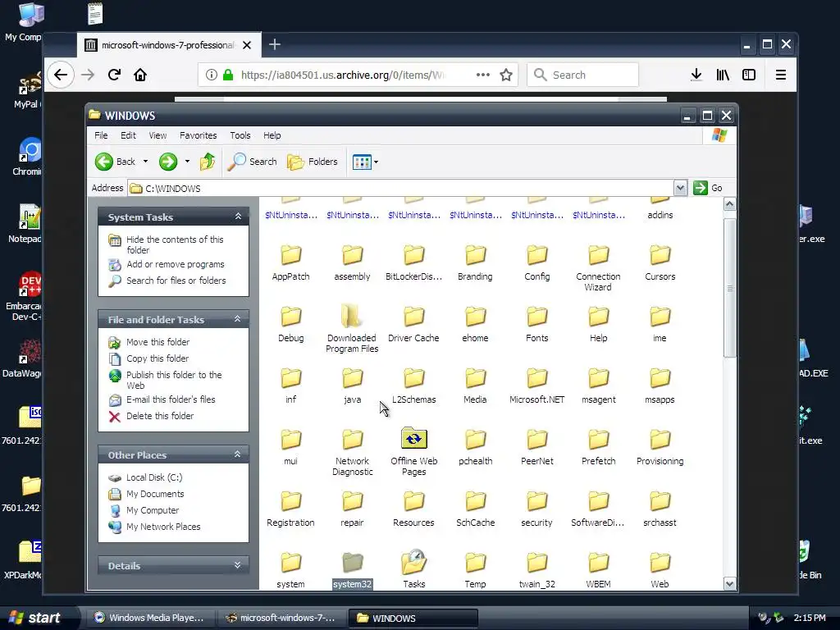Image resolution: width=840 pixels, height=630 pixels.
Task: Open Forward history dropdown arrow
Action: coord(187,162)
